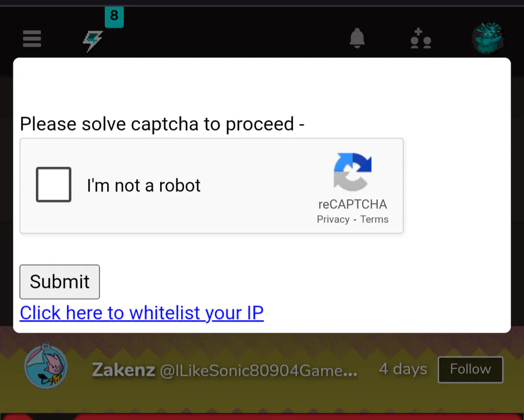Submit the captcha form
This screenshot has width=524, height=420.
(x=59, y=282)
